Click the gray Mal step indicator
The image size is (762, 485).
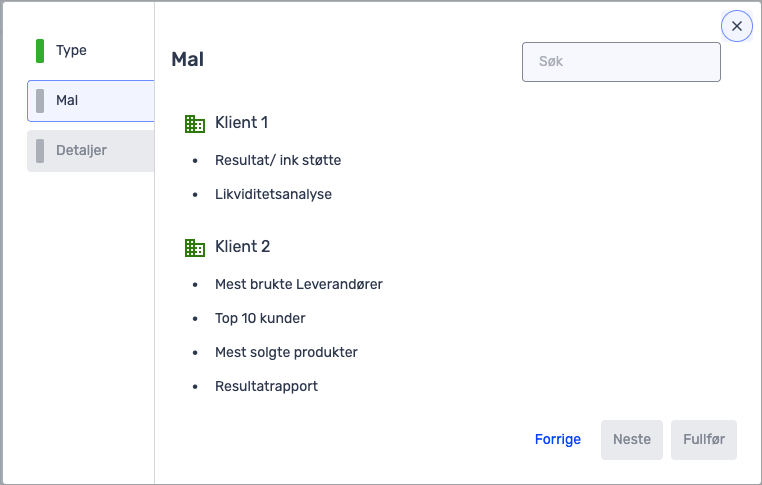pyautogui.click(x=40, y=100)
